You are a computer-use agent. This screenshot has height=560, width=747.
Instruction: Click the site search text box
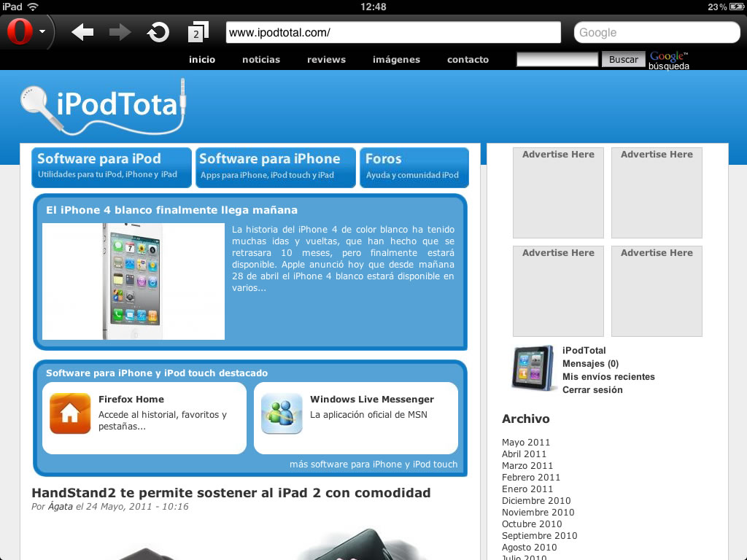click(x=557, y=60)
